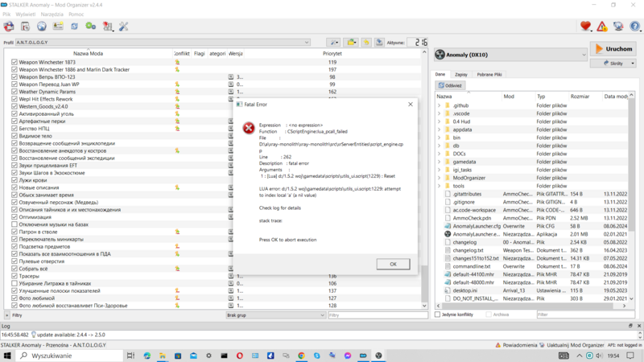The width and height of the screenshot is (644, 362).
Task: Click the open folder icon above mod list
Action: (x=351, y=43)
